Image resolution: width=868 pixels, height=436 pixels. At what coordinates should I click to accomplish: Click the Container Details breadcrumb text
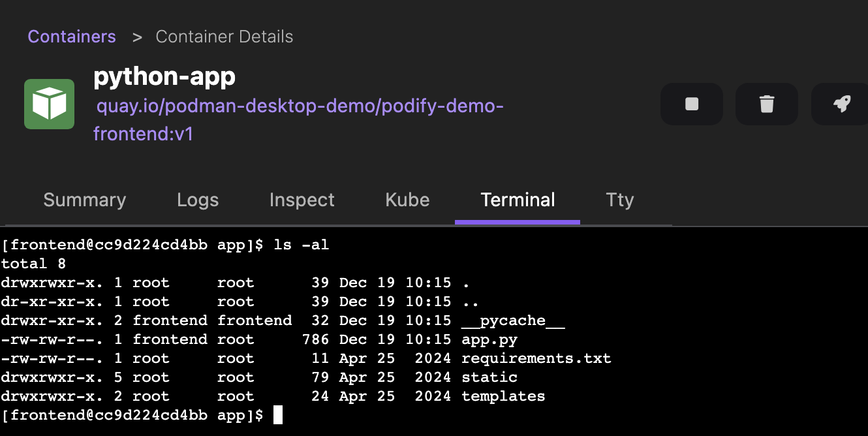[x=224, y=37]
